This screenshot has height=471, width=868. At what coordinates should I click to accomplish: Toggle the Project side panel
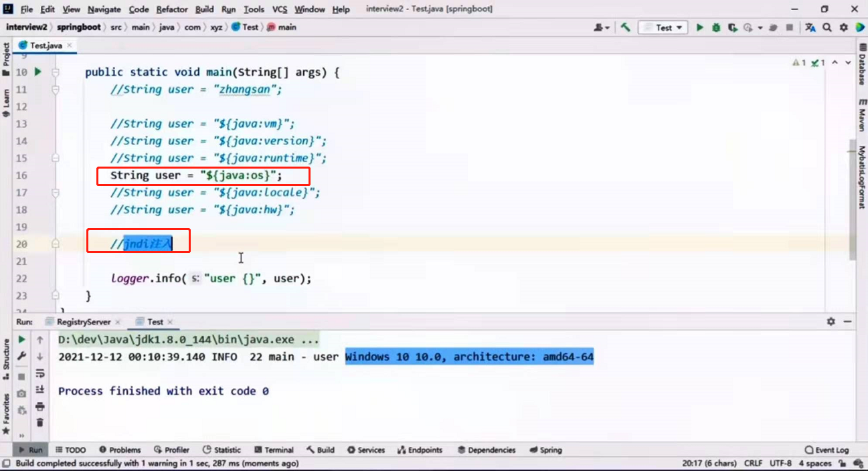pyautogui.click(x=6, y=60)
